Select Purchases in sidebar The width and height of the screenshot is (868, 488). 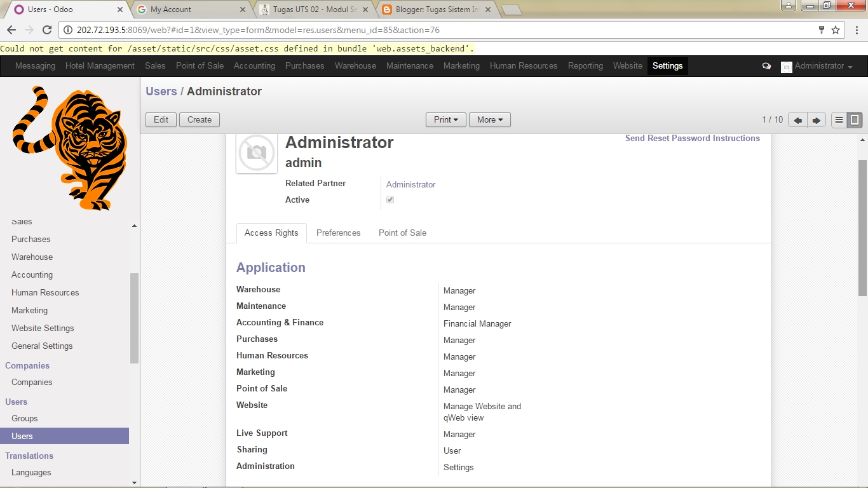tap(31, 240)
